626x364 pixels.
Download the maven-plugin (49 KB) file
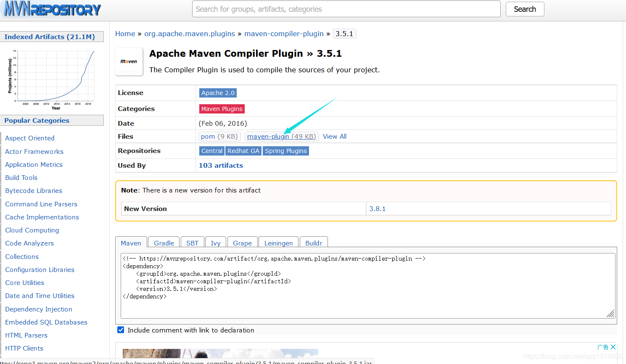(x=281, y=136)
